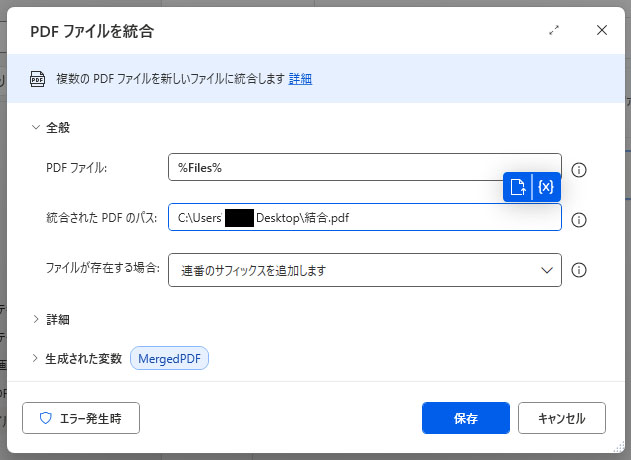The width and height of the screenshot is (631, 460).
Task: Click info icon beside 統合された PDF のパス
Action: (578, 219)
